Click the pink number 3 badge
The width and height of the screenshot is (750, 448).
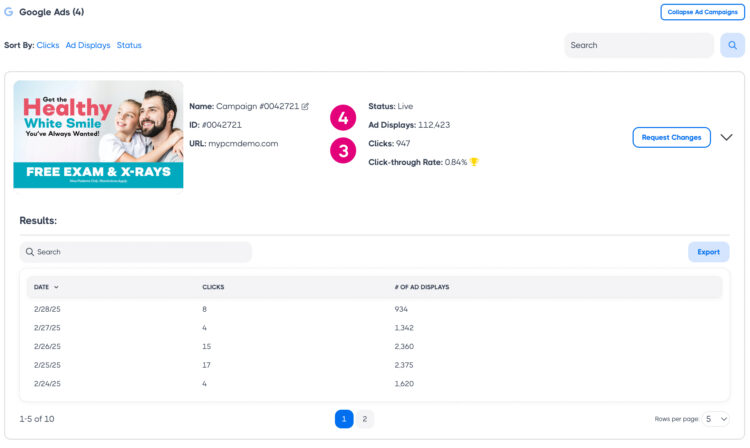[343, 151]
